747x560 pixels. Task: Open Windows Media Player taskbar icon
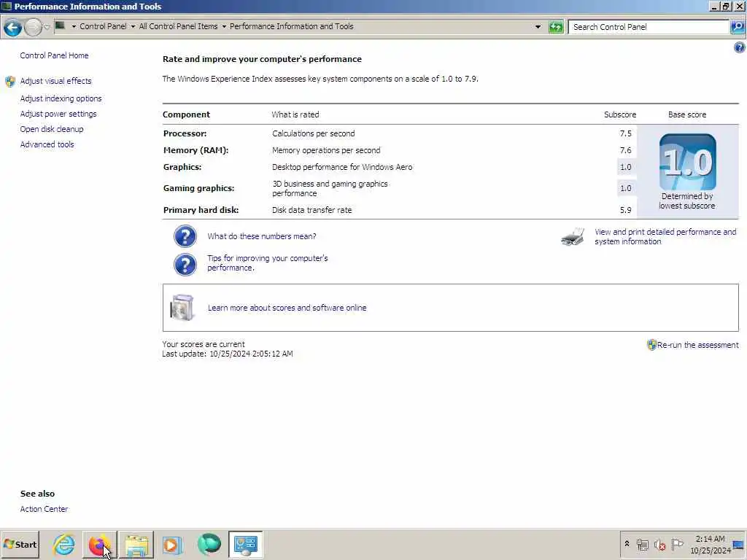pyautogui.click(x=172, y=544)
